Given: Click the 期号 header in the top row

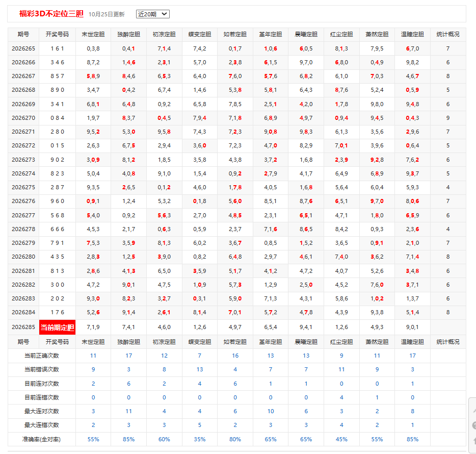Looking at the screenshot, I should click(x=23, y=34).
